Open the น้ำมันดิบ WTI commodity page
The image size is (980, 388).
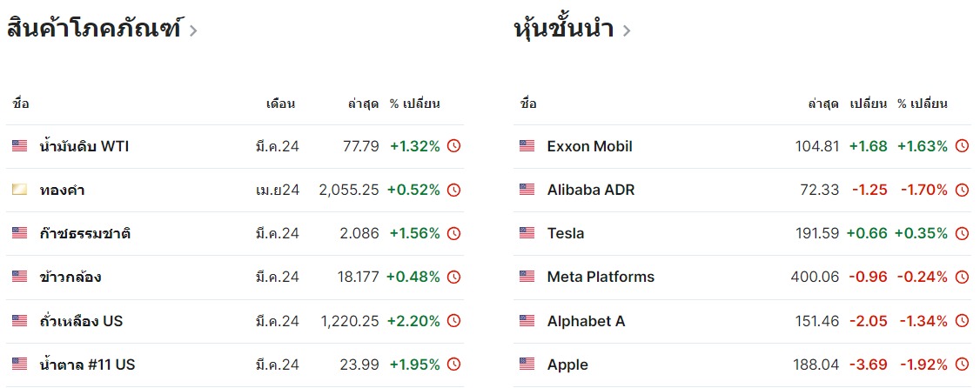click(84, 146)
